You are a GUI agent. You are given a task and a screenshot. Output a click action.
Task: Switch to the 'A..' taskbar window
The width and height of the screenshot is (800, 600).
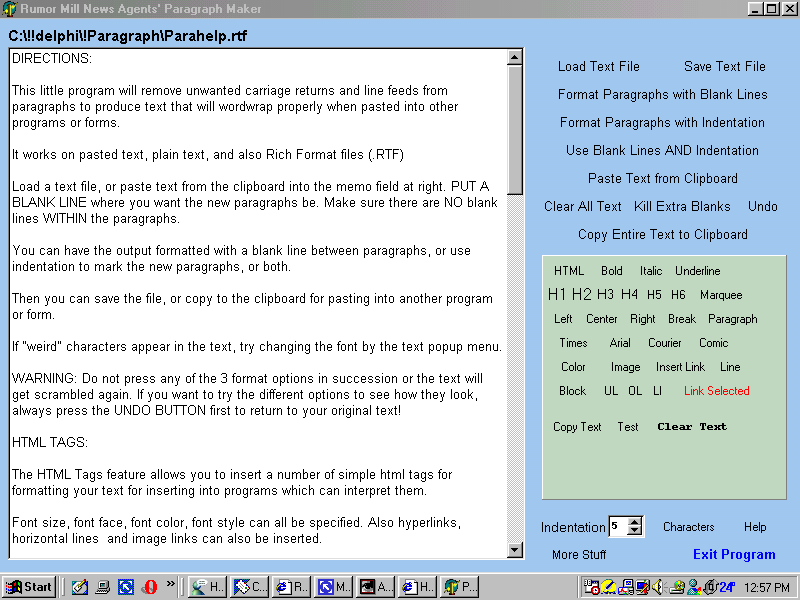point(376,587)
